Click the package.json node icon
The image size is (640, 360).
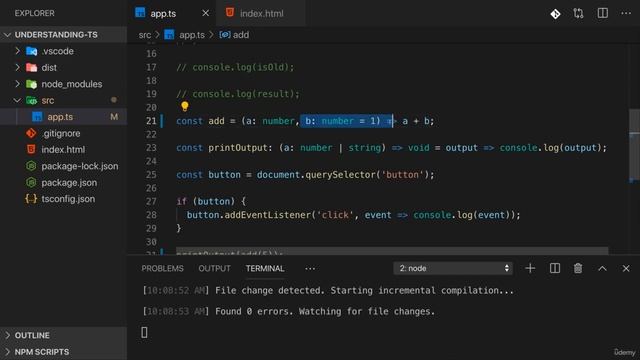coord(31,182)
